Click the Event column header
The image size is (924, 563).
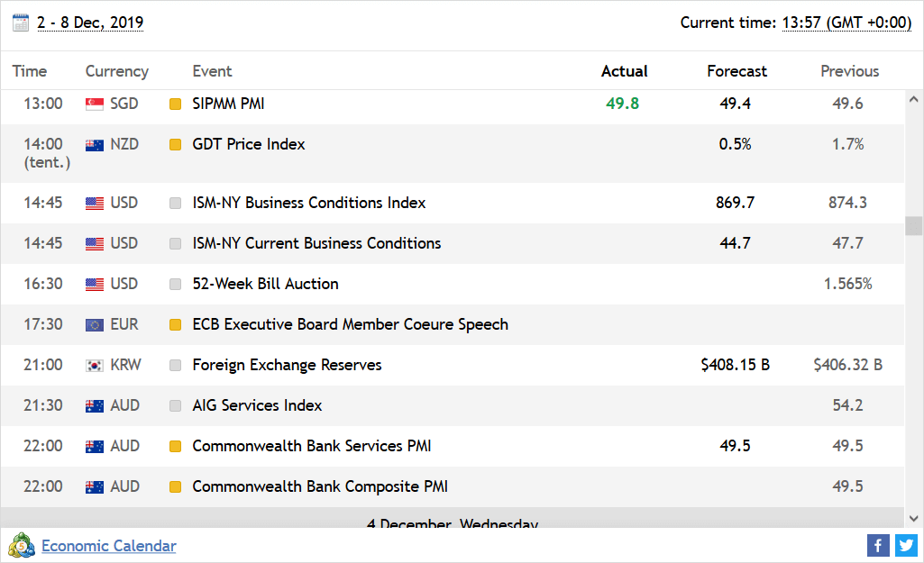(x=212, y=71)
